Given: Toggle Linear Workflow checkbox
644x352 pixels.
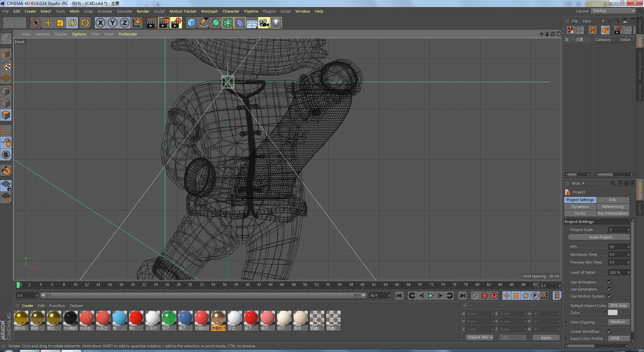Looking at the screenshot, I should pos(610,332).
